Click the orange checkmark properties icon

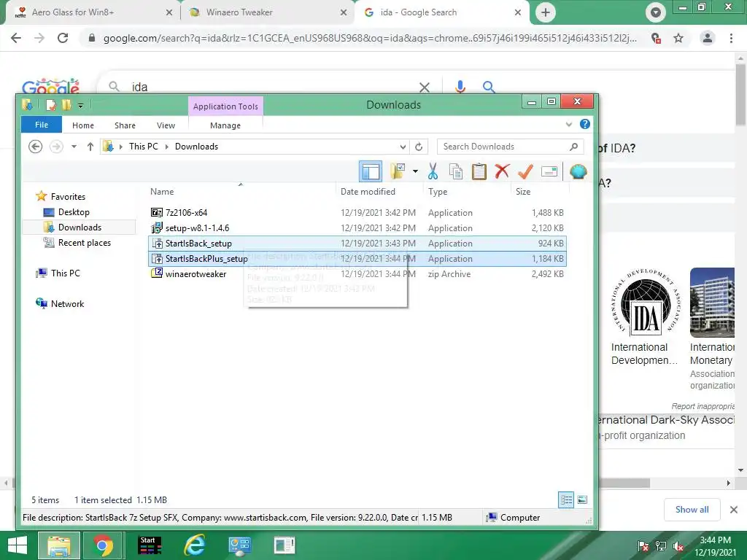[x=525, y=171]
